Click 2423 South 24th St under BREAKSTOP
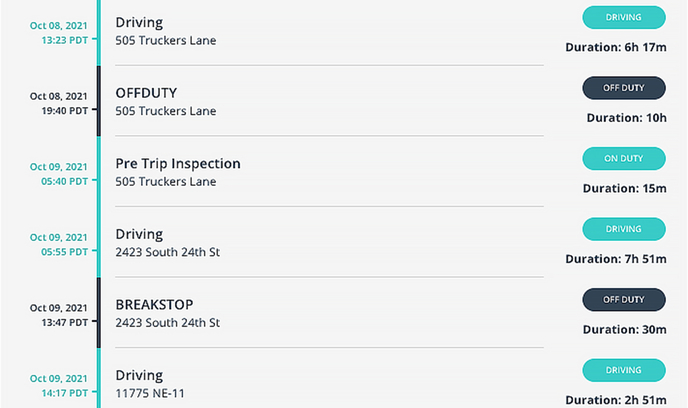Viewport: 688px width, 408px height. point(168,323)
